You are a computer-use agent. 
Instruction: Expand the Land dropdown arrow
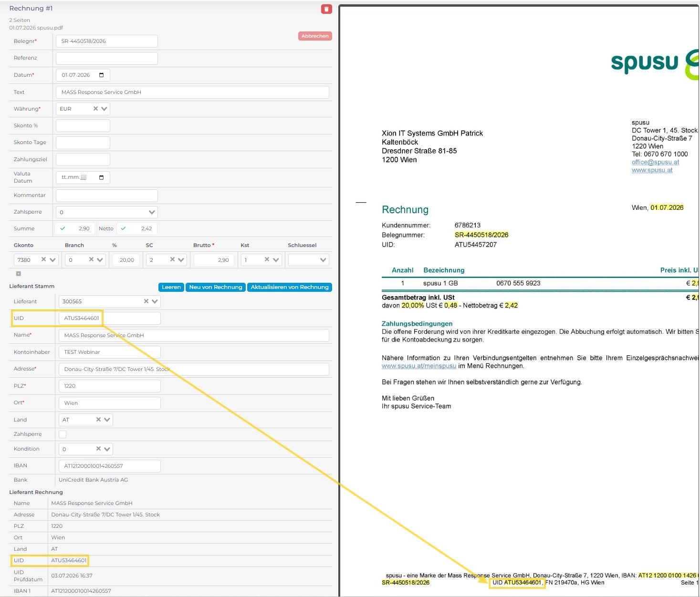107,420
